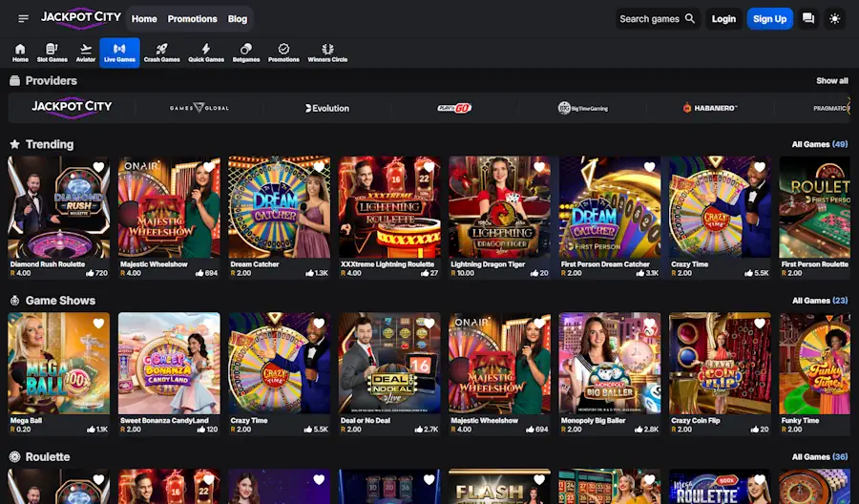The width and height of the screenshot is (859, 504).
Task: Like Deal or No Deal thumbs-up
Action: coord(419,429)
